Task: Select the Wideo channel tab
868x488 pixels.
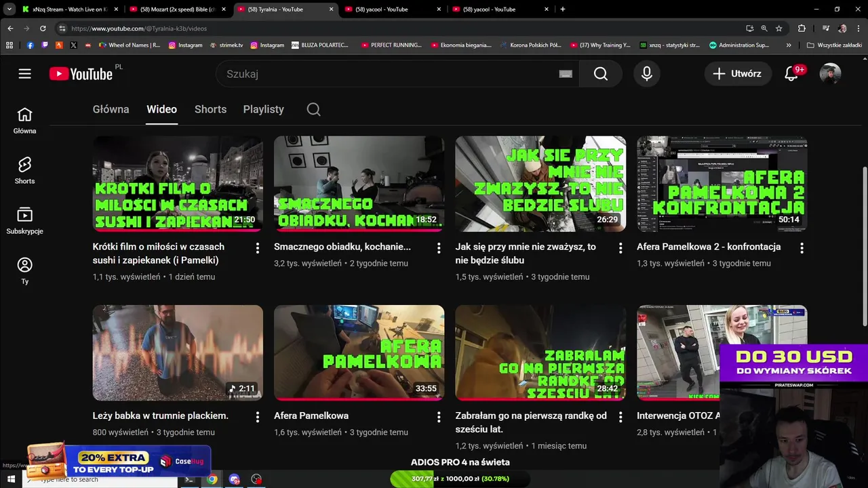Action: click(161, 109)
